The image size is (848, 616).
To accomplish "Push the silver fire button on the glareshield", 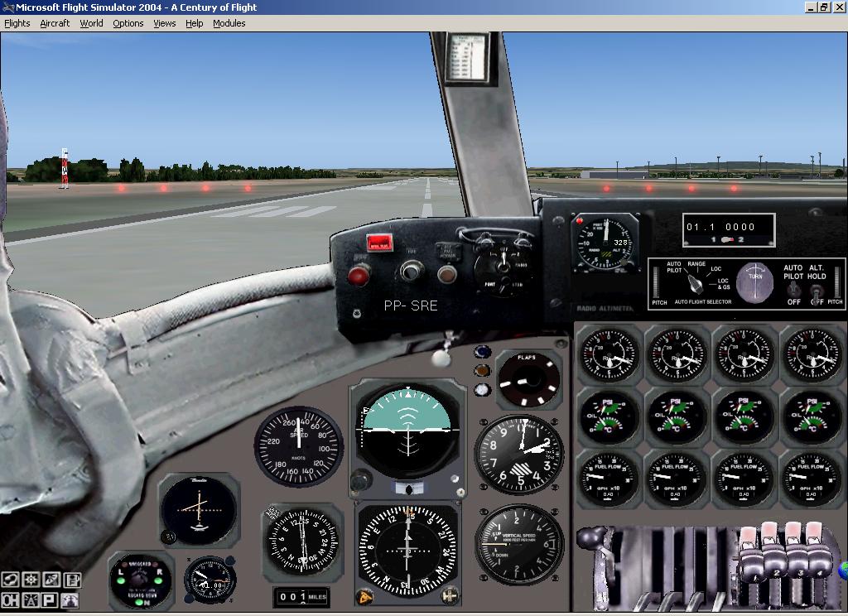I will click(412, 271).
